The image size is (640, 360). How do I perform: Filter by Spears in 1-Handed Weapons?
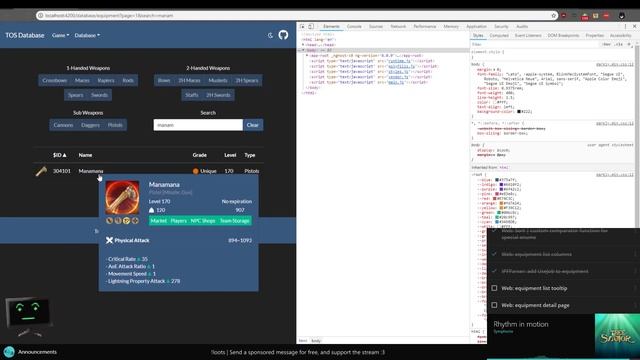pos(76,95)
